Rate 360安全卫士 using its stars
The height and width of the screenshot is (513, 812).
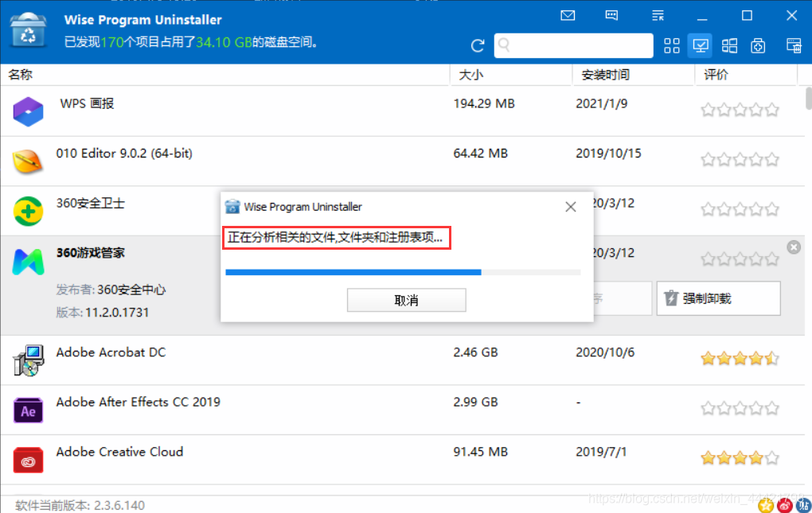coord(740,209)
